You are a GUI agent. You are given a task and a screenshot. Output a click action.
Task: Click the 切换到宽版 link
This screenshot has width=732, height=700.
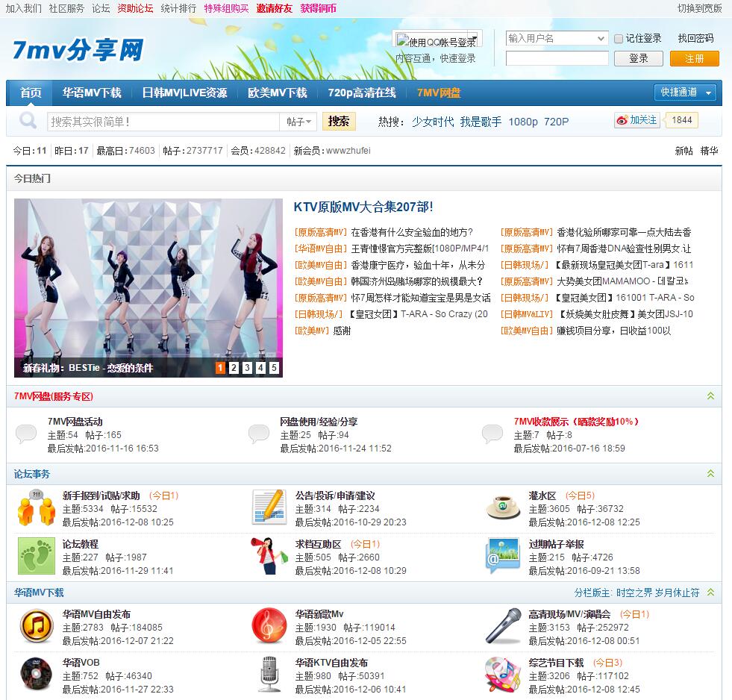[x=699, y=8]
